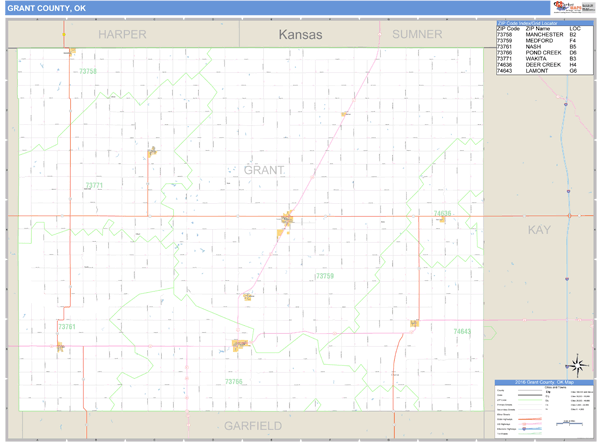Click the gray badge beside the logo
Viewport: 600px width, 442px height.
coord(587,6)
